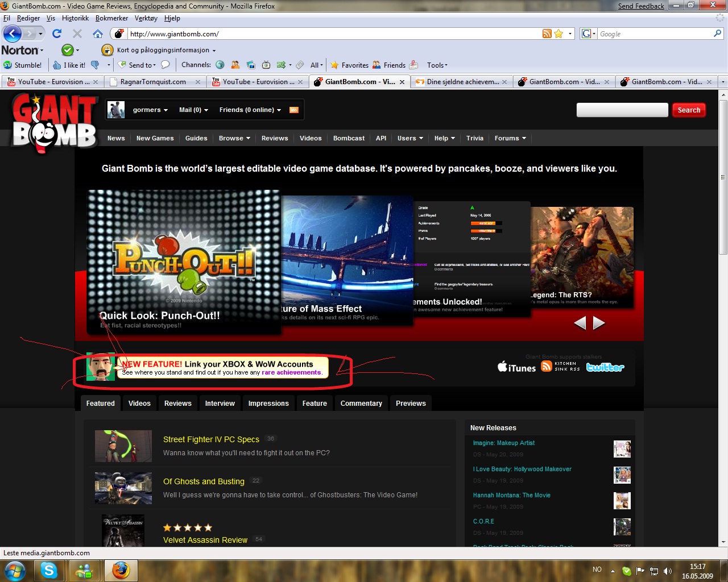
Task: Click the RSS feed icon in address bar
Action: click(x=547, y=34)
